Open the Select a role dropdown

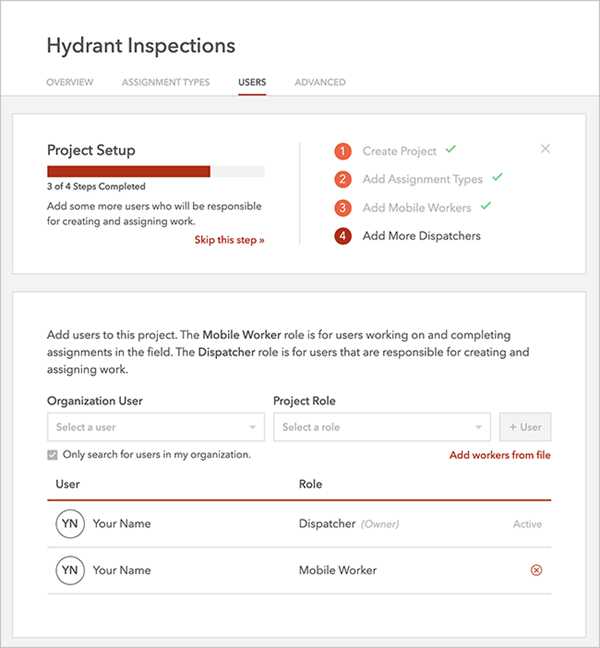pos(381,427)
